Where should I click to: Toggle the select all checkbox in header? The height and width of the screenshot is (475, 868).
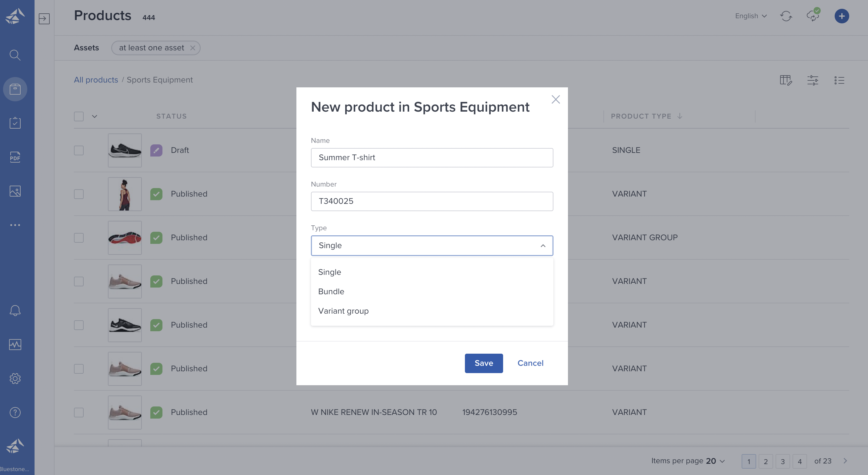[79, 116]
